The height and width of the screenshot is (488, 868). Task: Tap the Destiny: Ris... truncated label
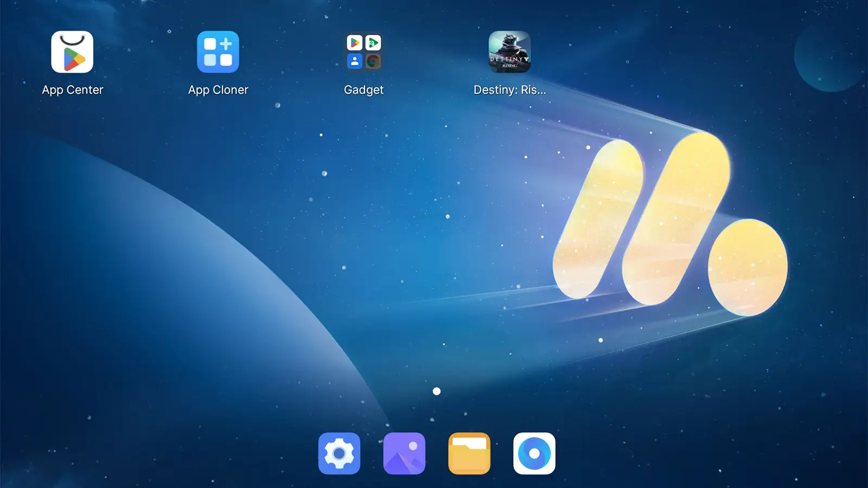coord(510,89)
